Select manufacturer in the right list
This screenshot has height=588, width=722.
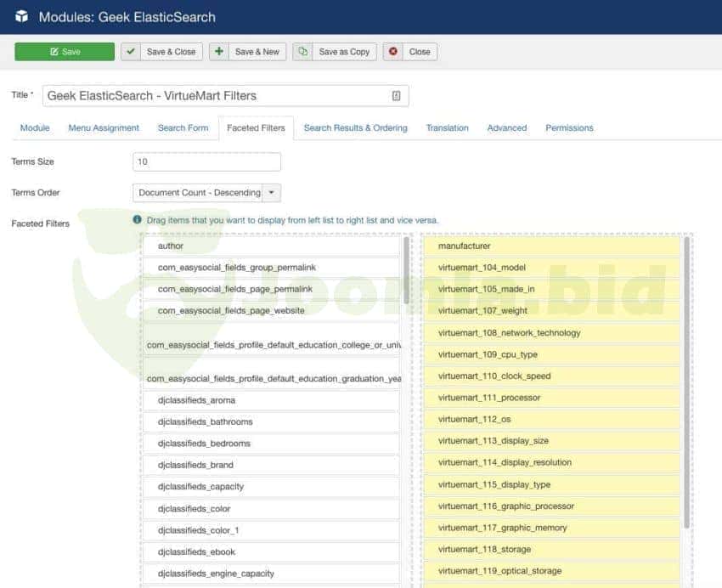click(551, 246)
